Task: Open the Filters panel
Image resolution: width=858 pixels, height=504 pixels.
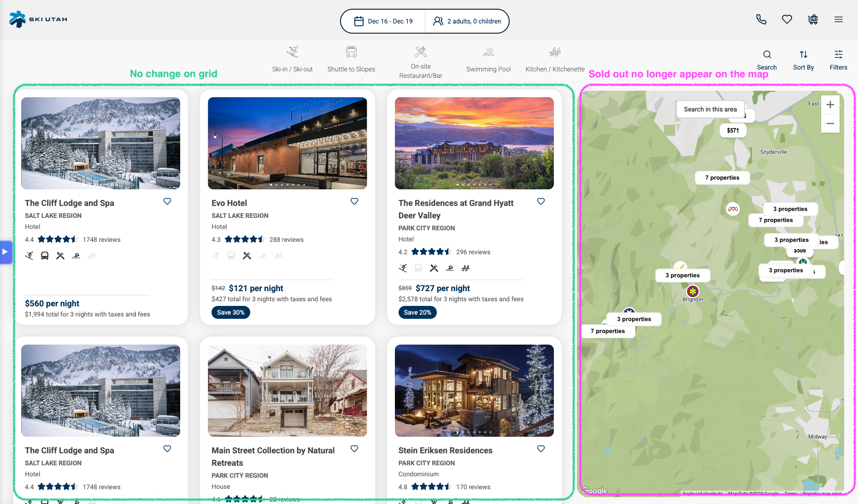Action: pos(839,60)
